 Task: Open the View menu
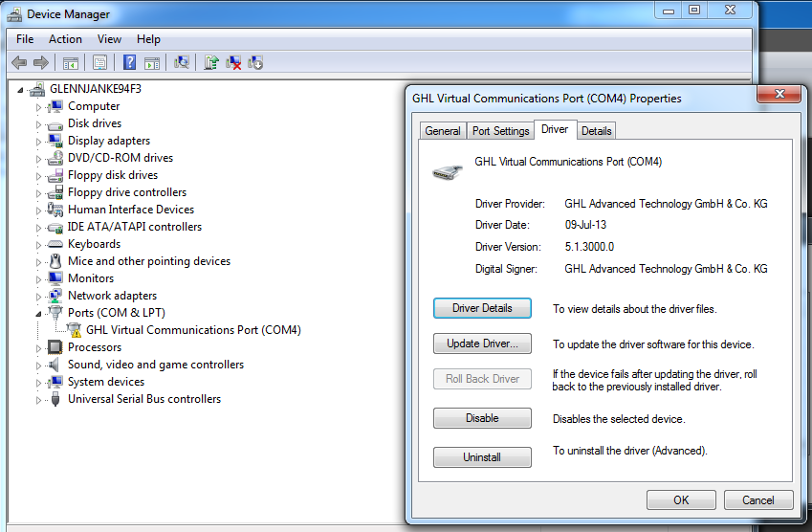click(109, 39)
